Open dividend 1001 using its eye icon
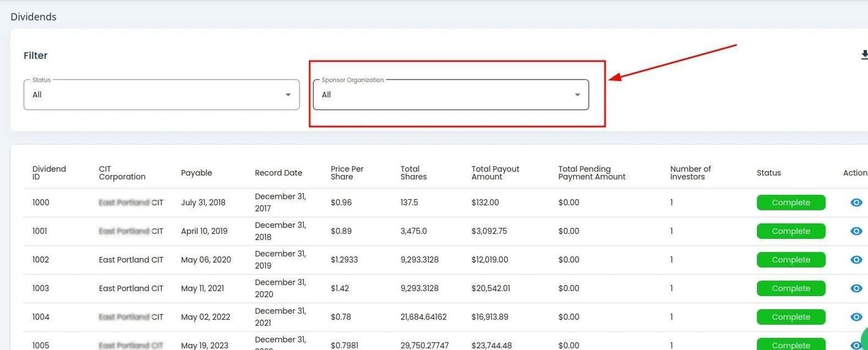 [x=856, y=231]
